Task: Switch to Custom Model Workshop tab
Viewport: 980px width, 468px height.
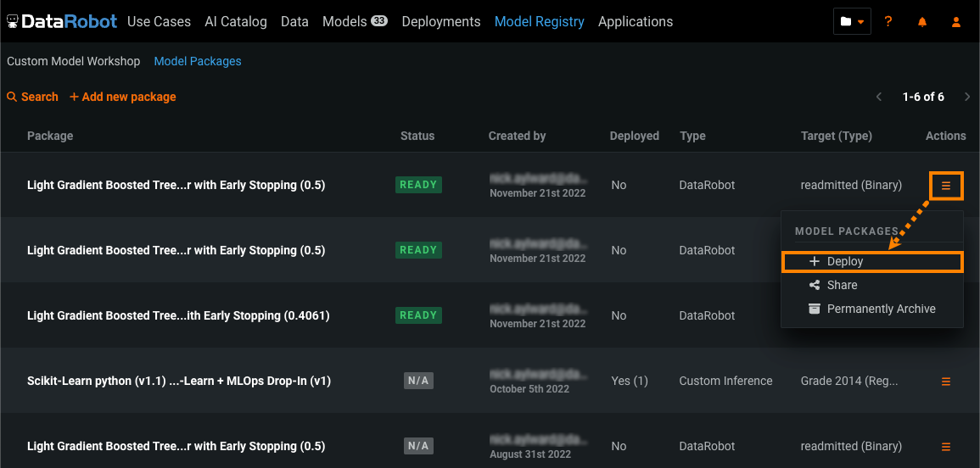Action: point(74,61)
